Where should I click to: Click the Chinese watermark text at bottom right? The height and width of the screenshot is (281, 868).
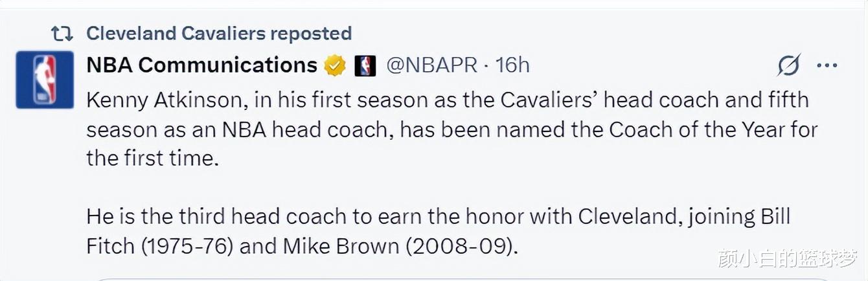click(790, 258)
